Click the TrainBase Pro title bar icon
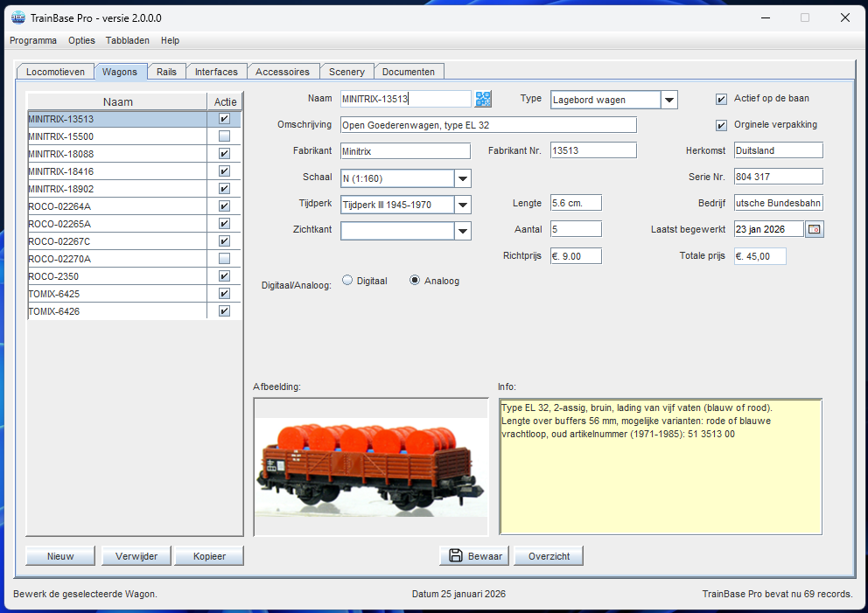Screen dimensions: 868x613 (x=17, y=17)
